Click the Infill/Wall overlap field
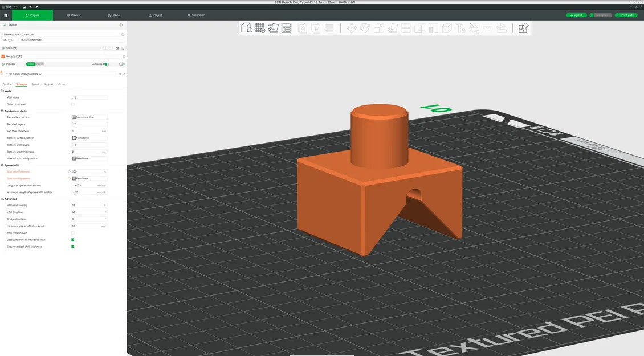This screenshot has height=356, width=644. [x=89, y=205]
